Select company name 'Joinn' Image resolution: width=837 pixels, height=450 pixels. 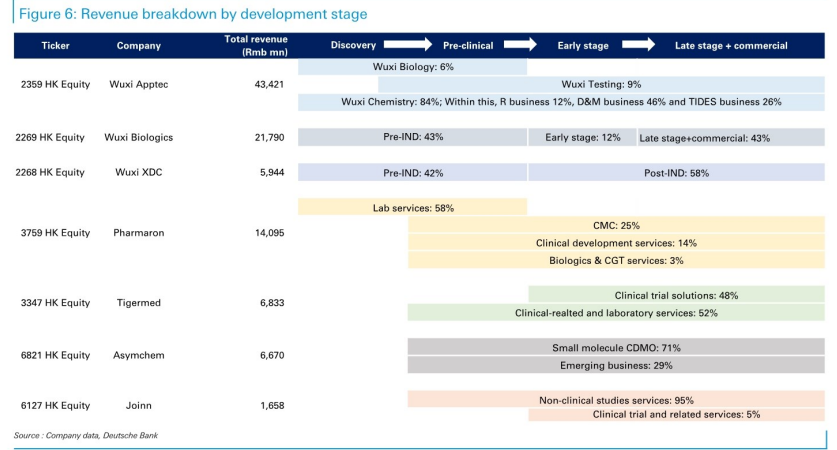139,405
